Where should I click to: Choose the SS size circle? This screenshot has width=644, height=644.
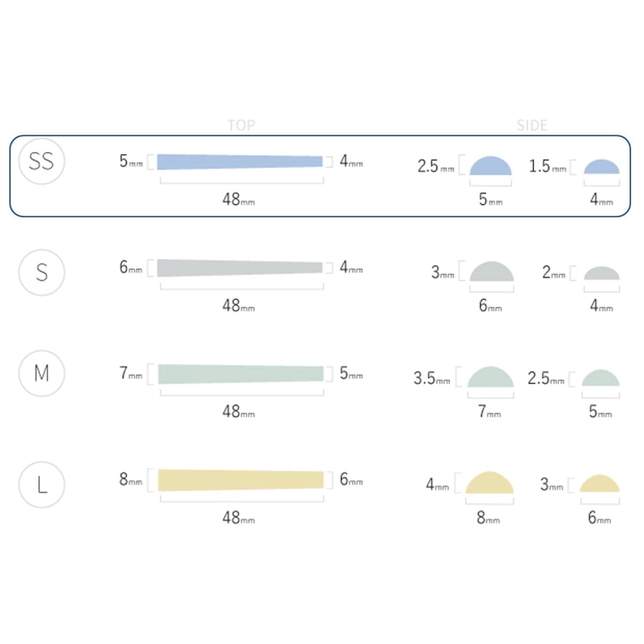41,161
